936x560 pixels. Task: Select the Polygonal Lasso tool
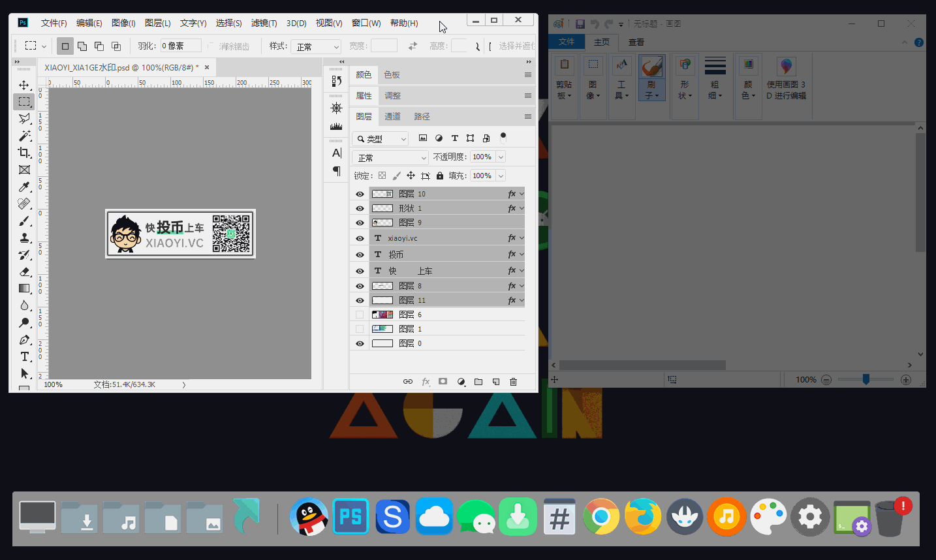tap(24, 119)
